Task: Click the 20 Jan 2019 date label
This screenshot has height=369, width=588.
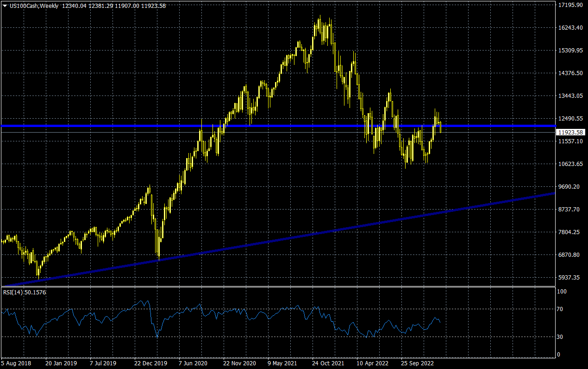Action: pyautogui.click(x=61, y=363)
